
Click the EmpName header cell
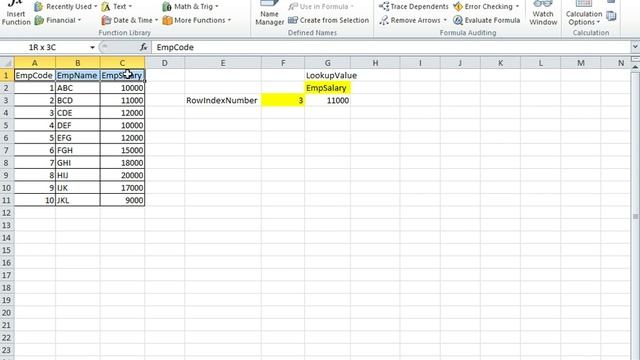[x=78, y=76]
